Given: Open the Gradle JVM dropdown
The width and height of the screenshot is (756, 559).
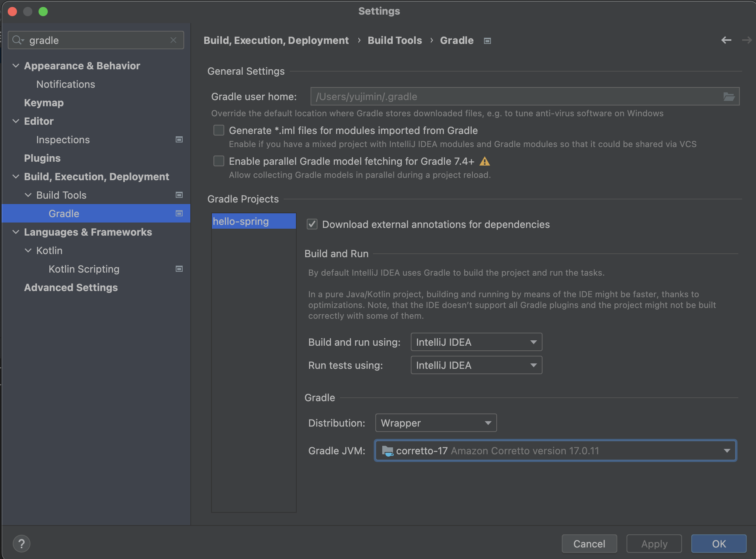Looking at the screenshot, I should click(x=555, y=450).
